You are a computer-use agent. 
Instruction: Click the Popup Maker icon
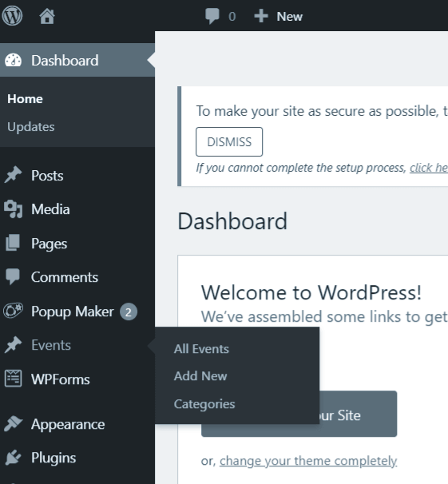tap(13, 311)
